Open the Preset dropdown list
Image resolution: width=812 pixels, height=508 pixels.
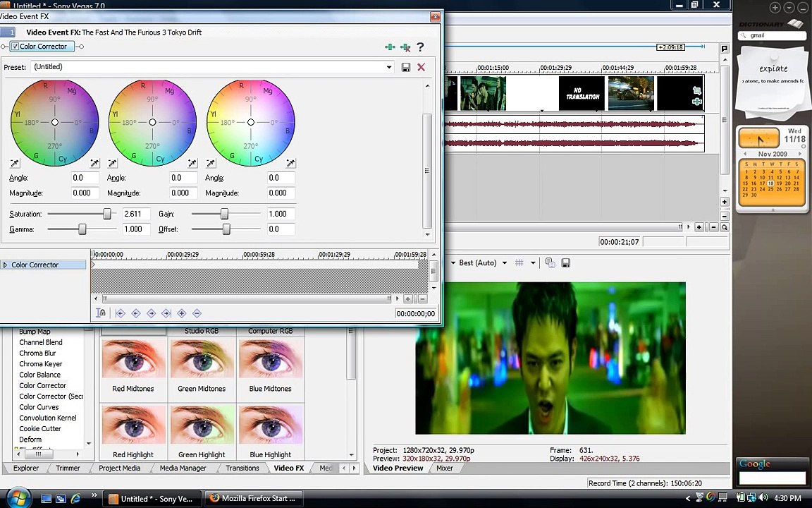(389, 68)
